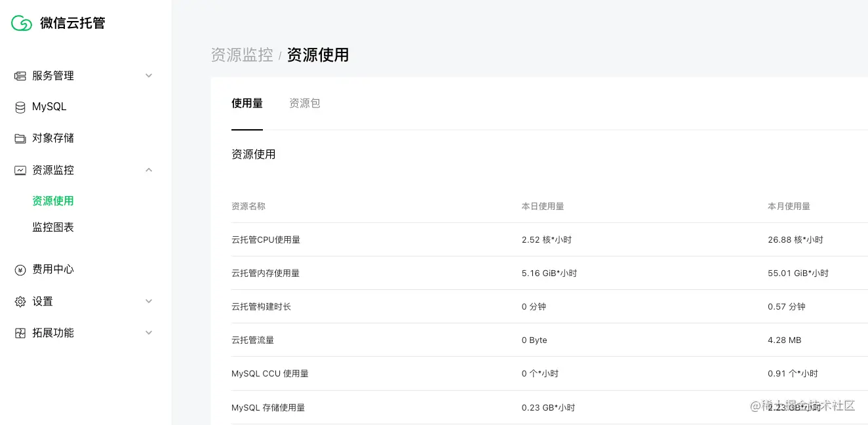868x425 pixels.
Task: Click the 55.01 GiB*小时 monthly value
Action: click(799, 273)
